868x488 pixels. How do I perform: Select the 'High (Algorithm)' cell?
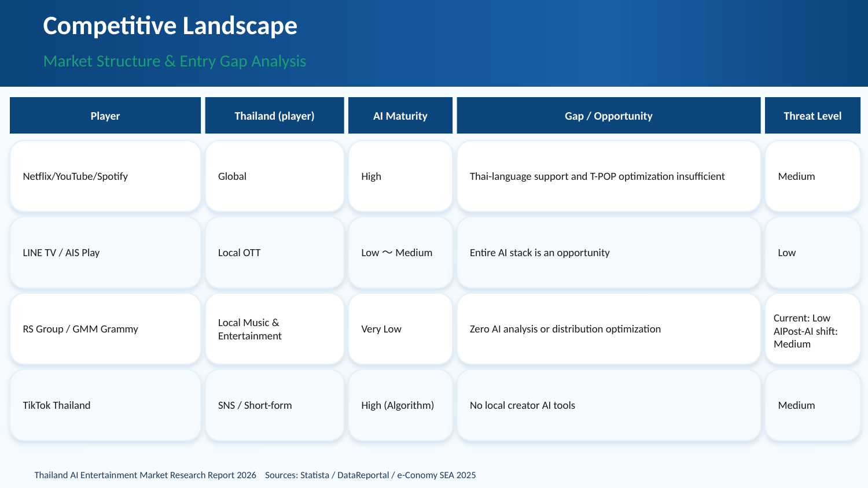(x=400, y=405)
